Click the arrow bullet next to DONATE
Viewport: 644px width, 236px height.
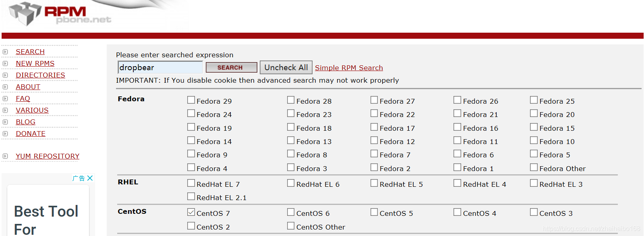5,134
